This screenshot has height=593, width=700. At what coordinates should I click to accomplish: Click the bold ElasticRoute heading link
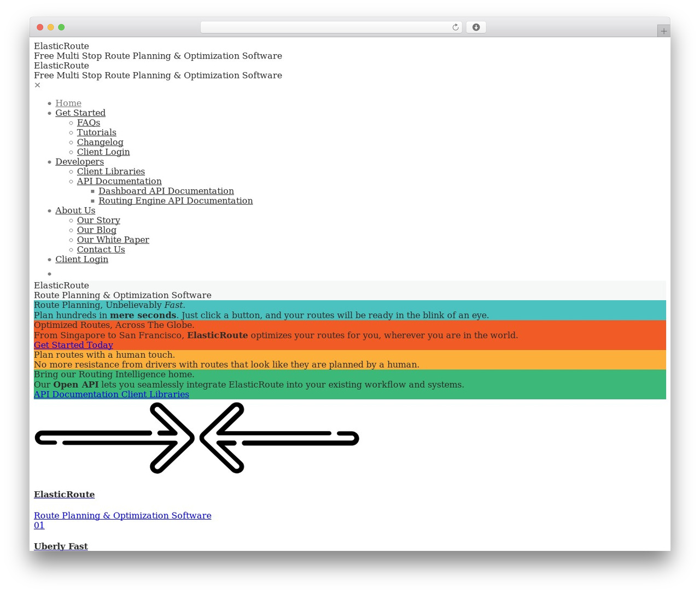click(x=64, y=495)
